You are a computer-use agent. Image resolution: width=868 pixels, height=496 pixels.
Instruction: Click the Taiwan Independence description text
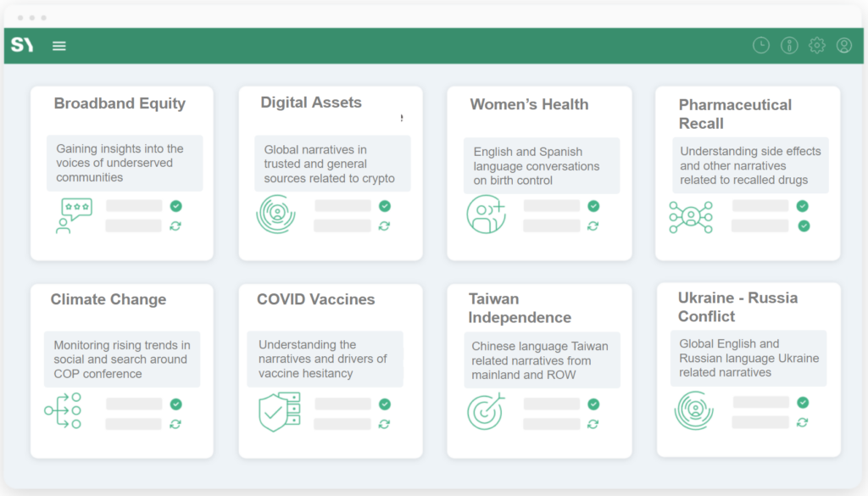(x=540, y=360)
